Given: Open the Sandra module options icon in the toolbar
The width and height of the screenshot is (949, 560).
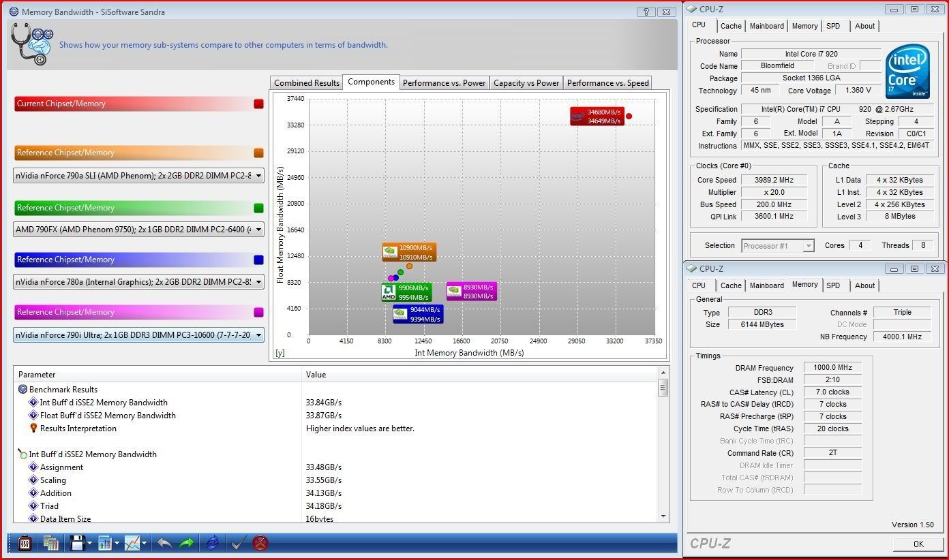Looking at the screenshot, I should [25, 543].
